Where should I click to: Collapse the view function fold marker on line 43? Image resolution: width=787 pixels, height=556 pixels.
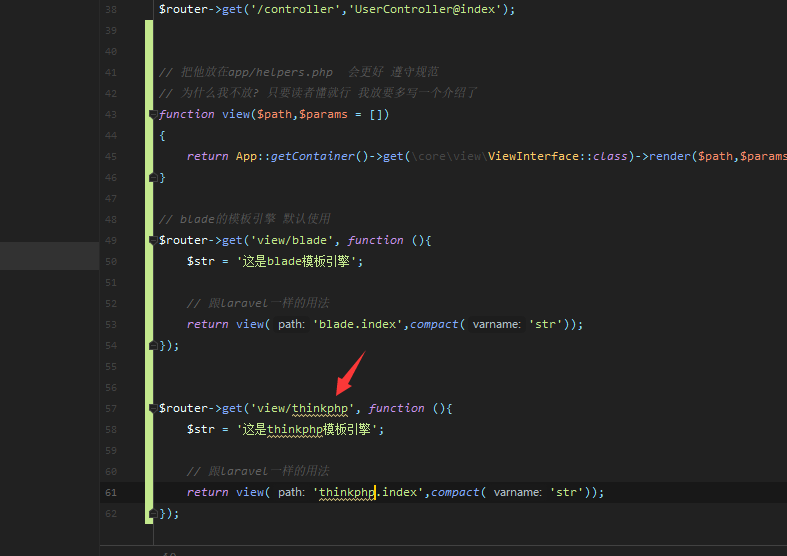153,114
